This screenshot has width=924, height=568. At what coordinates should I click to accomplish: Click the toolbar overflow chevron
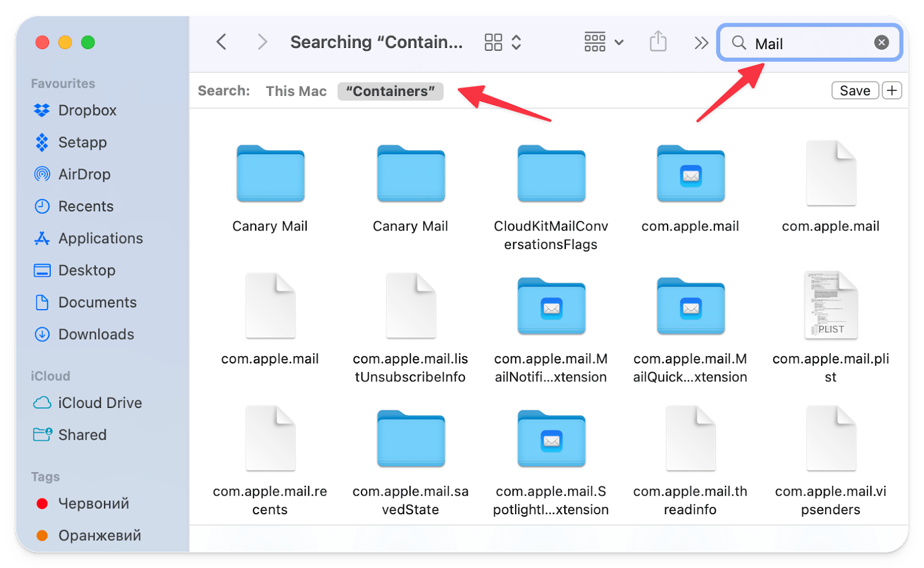point(701,42)
